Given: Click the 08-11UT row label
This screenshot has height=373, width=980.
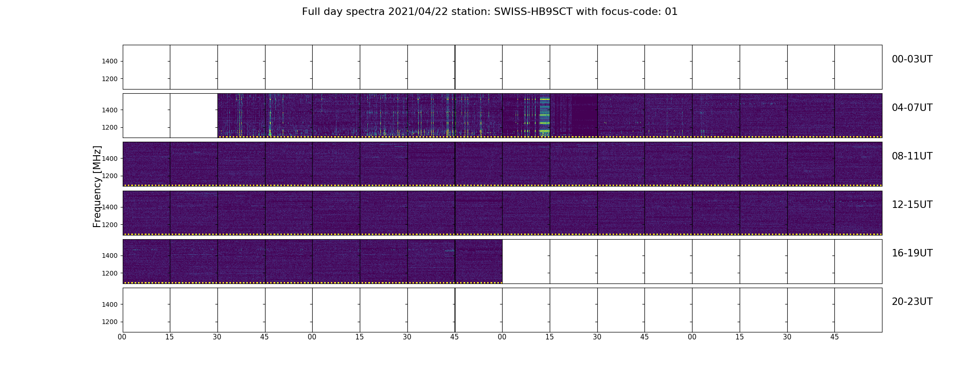Looking at the screenshot, I should click(912, 156).
